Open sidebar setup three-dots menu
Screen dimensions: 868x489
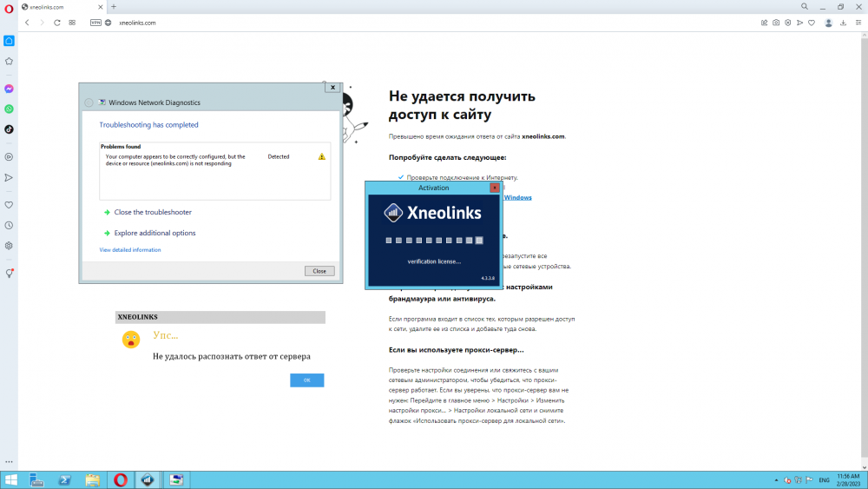click(x=9, y=461)
